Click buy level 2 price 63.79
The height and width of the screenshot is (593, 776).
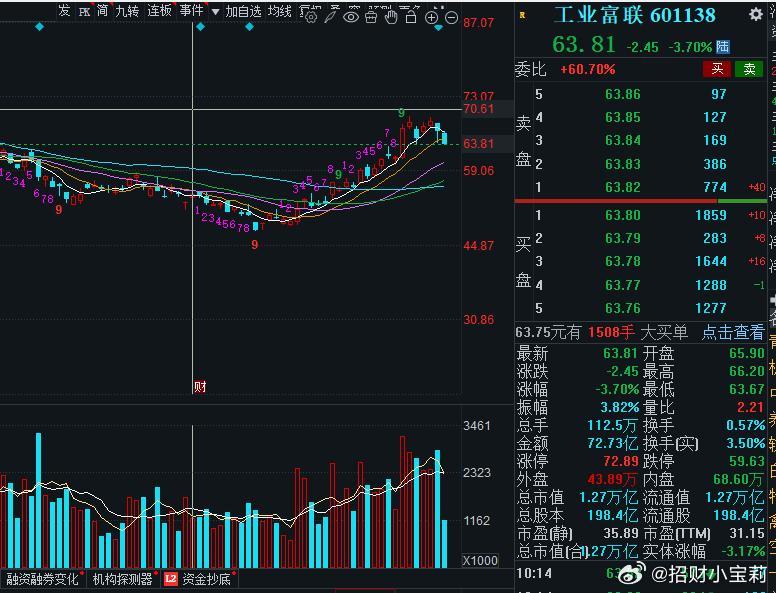[x=623, y=238]
